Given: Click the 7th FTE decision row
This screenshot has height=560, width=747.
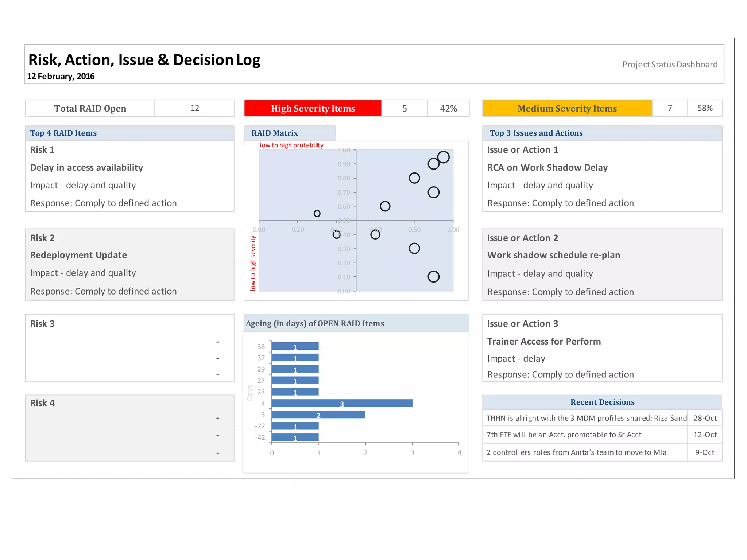Looking at the screenshot, I should pos(564,435).
